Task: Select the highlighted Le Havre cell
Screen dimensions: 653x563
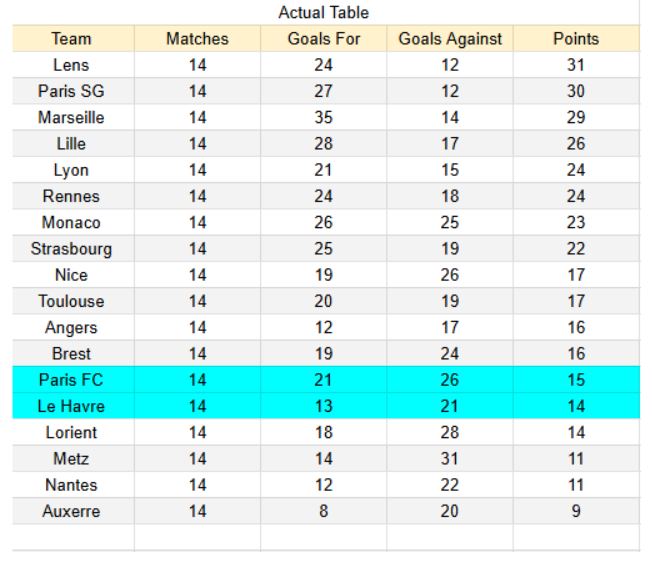Action: tap(71, 406)
